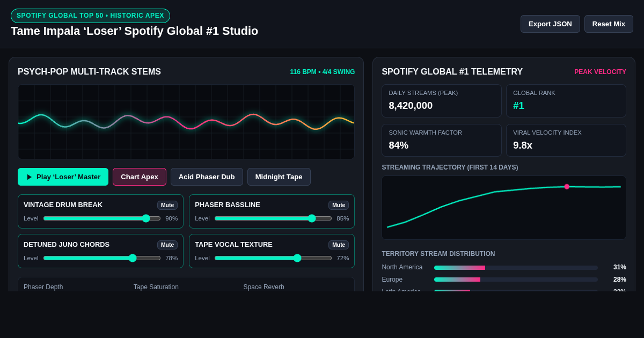Click the 78% Juno chords level value
644x338 pixels.
[171, 258]
